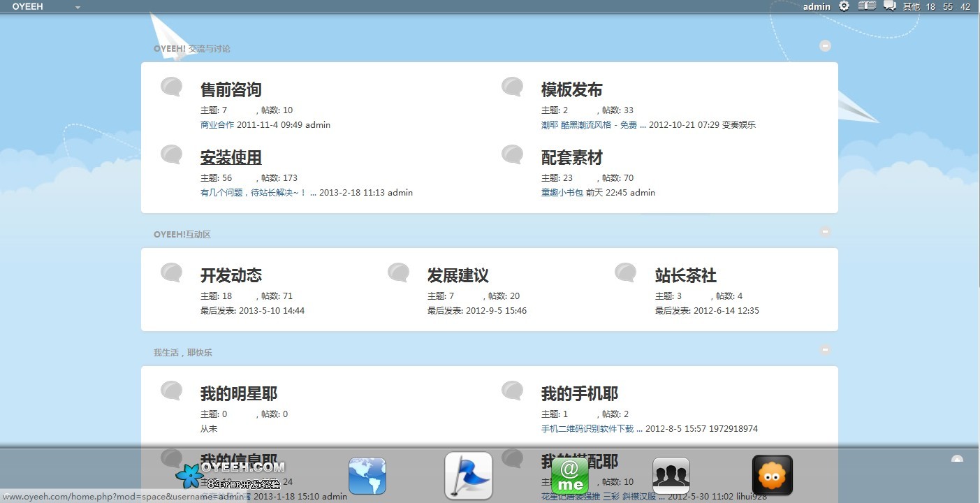This screenshot has height=503, width=980.
Task: Open the 站长茶社 forum
Action: pyautogui.click(x=685, y=275)
